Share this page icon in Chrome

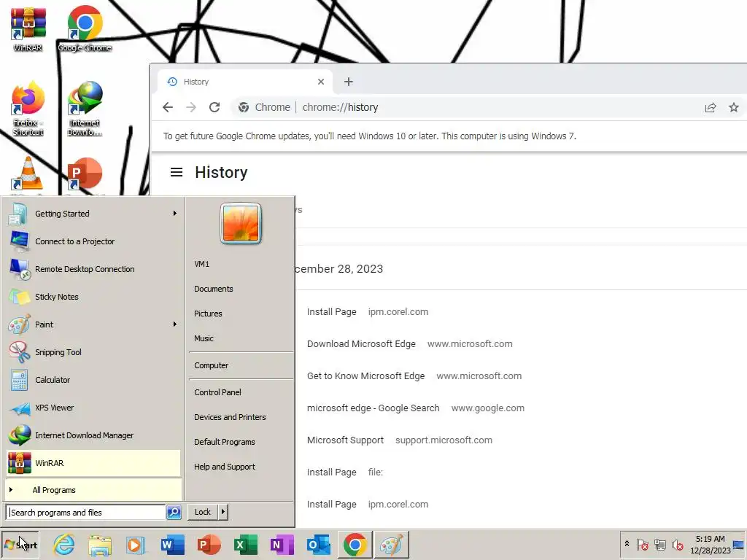click(x=711, y=107)
